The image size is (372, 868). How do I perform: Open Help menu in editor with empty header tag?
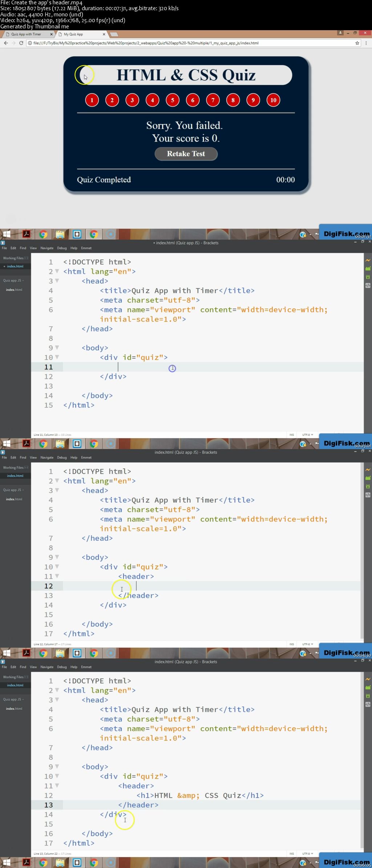click(74, 457)
